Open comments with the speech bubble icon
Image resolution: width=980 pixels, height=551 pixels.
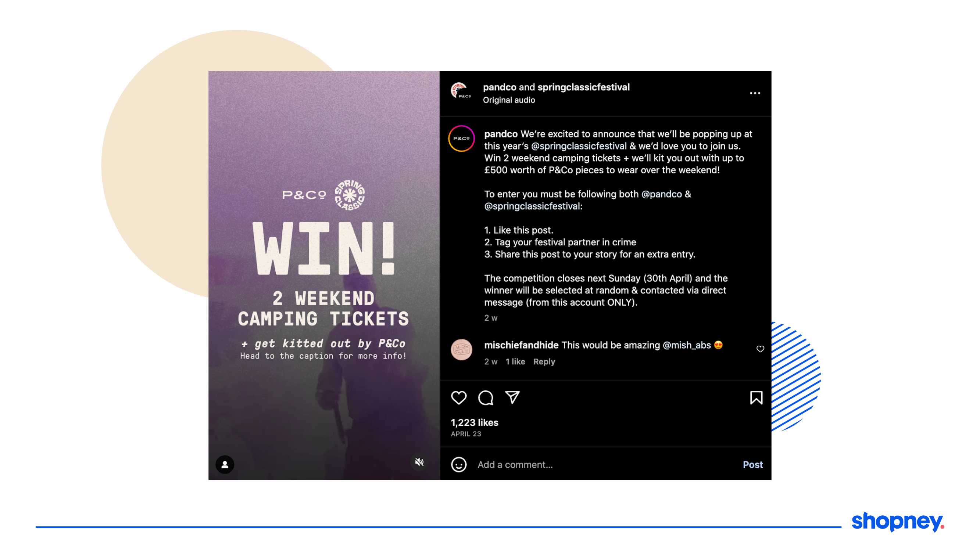[486, 398]
